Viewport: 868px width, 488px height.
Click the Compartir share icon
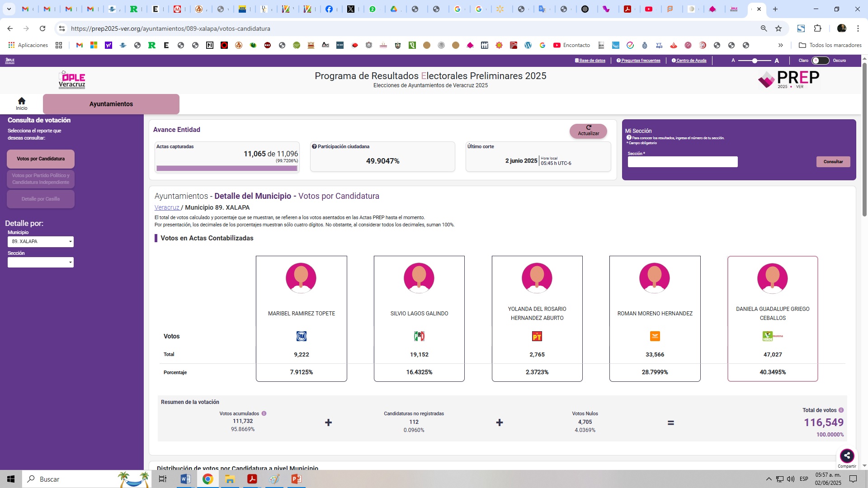tap(847, 455)
